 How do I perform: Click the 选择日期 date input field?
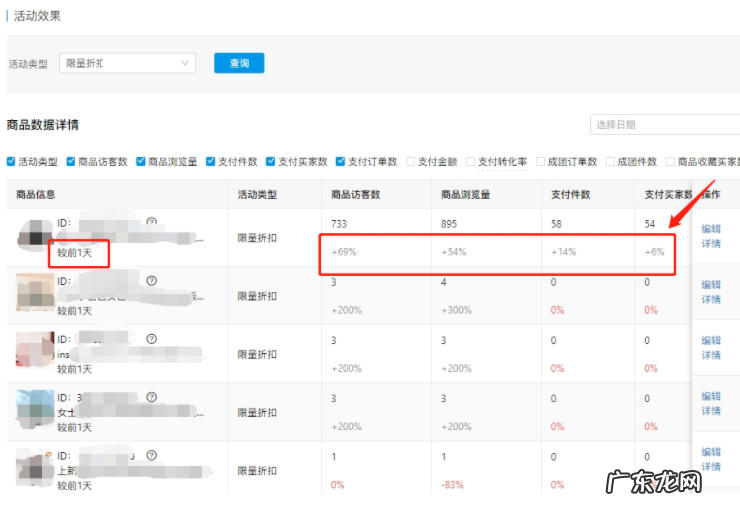click(x=665, y=125)
